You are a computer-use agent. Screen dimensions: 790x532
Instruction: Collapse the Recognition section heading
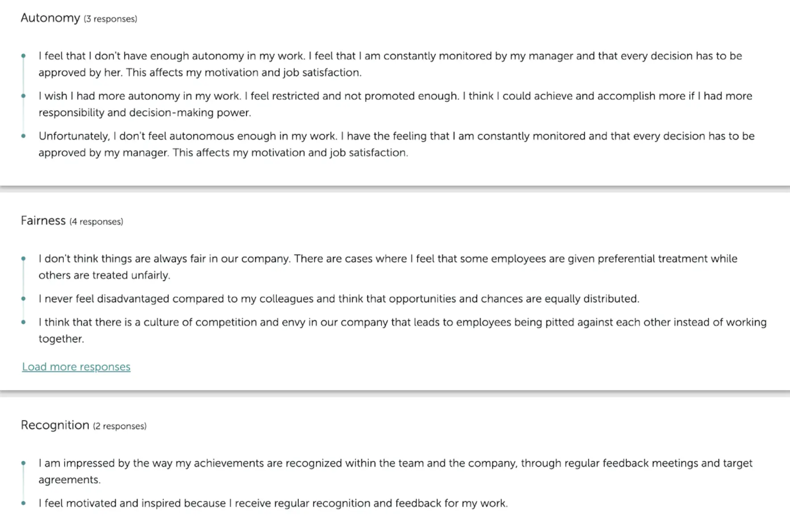(x=55, y=425)
